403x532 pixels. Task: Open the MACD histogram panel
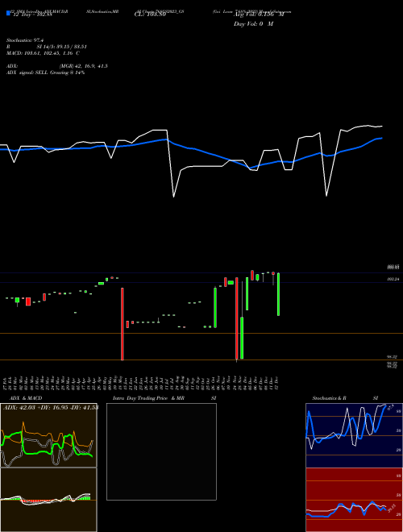coord(48,500)
